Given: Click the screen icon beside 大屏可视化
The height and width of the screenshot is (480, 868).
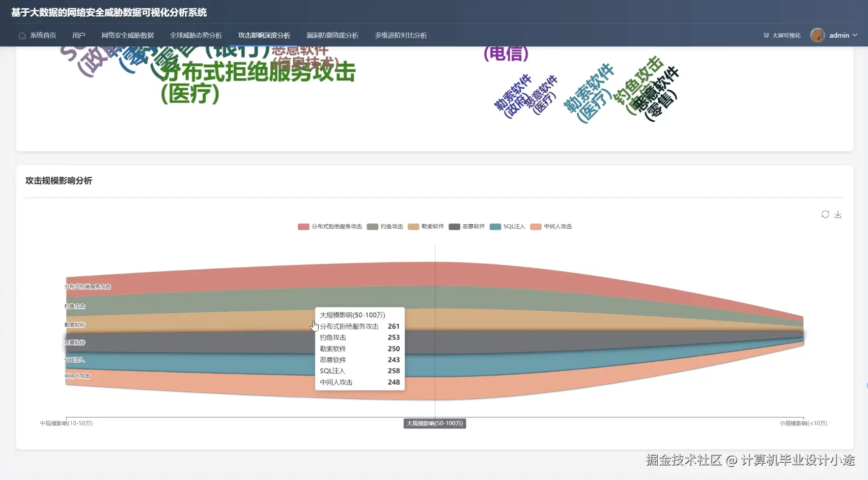Looking at the screenshot, I should click(x=766, y=36).
